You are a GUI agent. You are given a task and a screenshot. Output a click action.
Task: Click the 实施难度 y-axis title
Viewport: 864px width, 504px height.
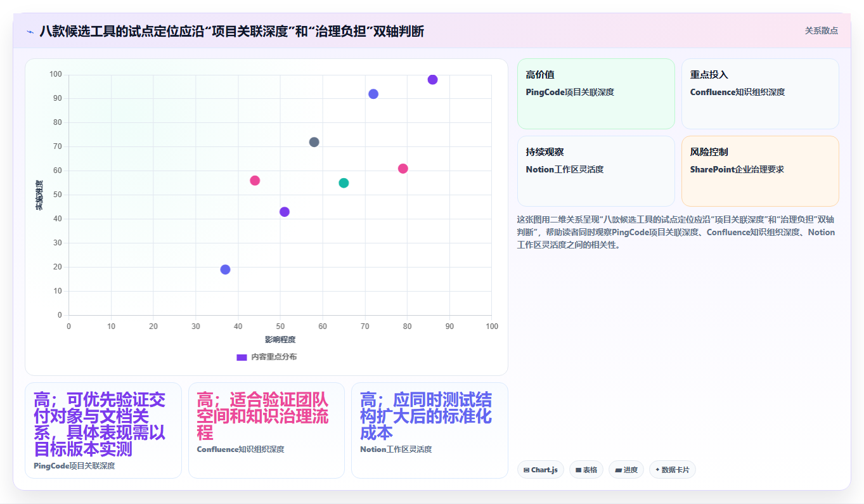point(39,195)
